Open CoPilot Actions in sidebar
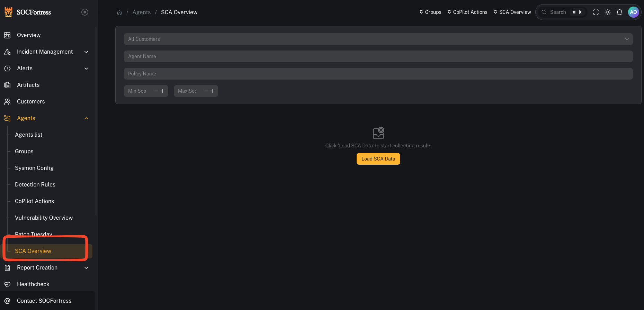Image resolution: width=644 pixels, height=310 pixels. (35, 201)
